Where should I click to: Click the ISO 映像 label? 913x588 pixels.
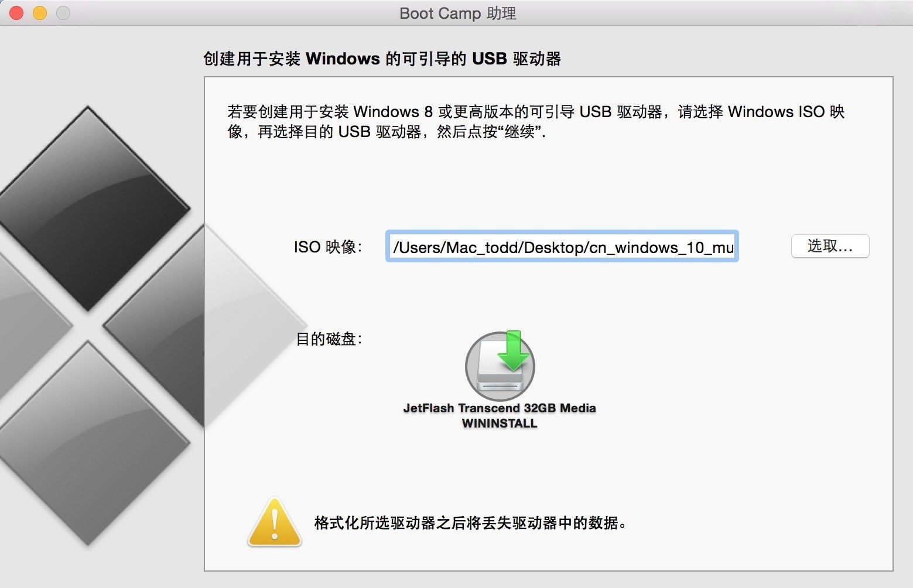click(x=328, y=247)
